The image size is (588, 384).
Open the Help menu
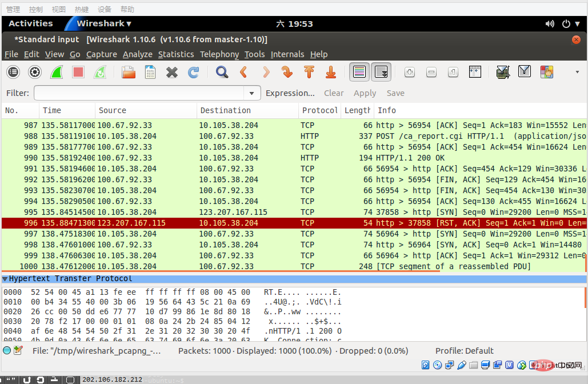[319, 54]
